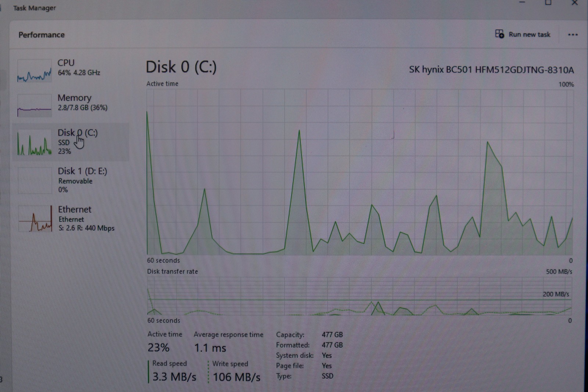Click the Disk 0 (C:) main heading
The image size is (588, 392).
pos(181,67)
